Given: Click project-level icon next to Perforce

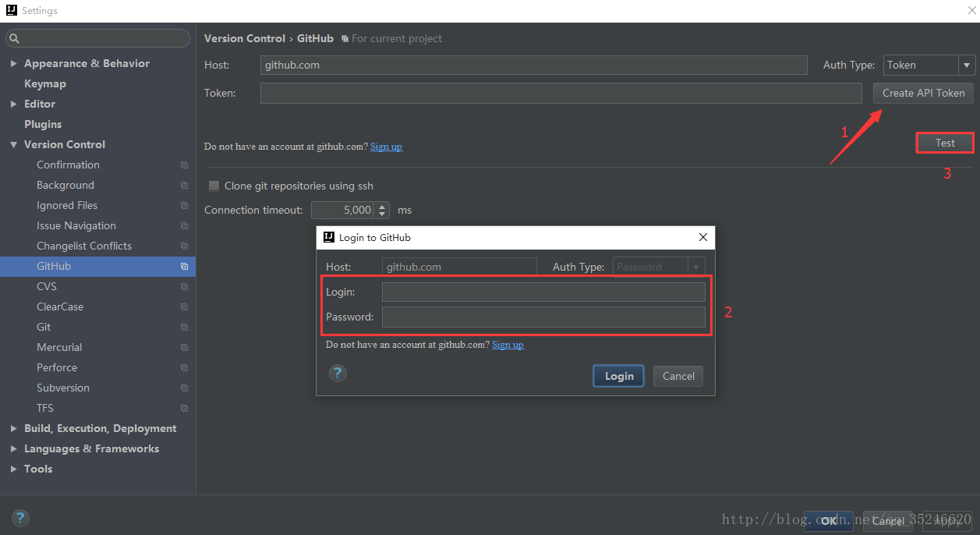Looking at the screenshot, I should pos(184,368).
